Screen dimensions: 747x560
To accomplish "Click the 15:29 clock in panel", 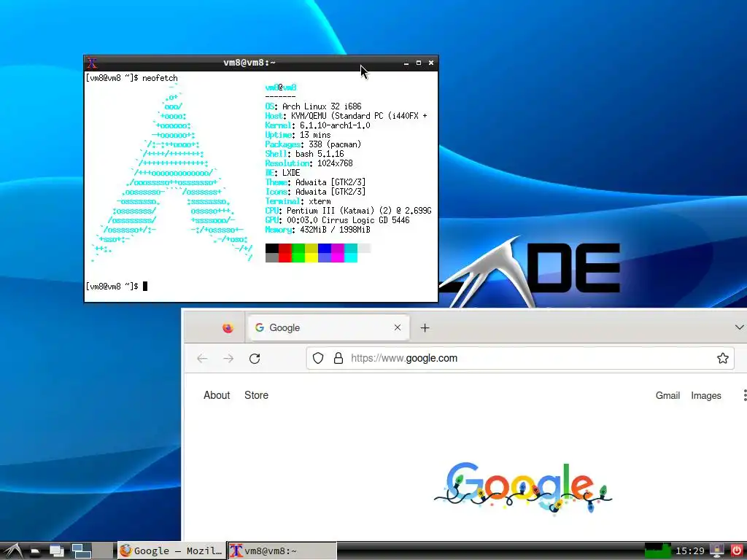I will coord(690,551).
